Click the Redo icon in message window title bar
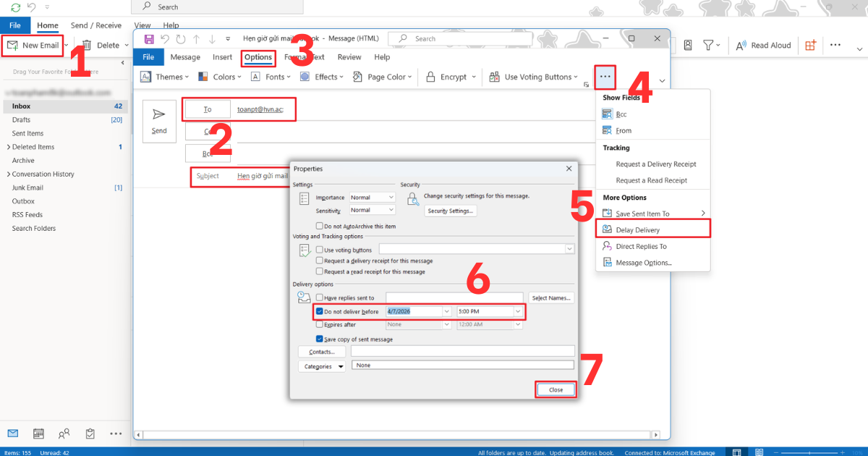 [x=181, y=38]
